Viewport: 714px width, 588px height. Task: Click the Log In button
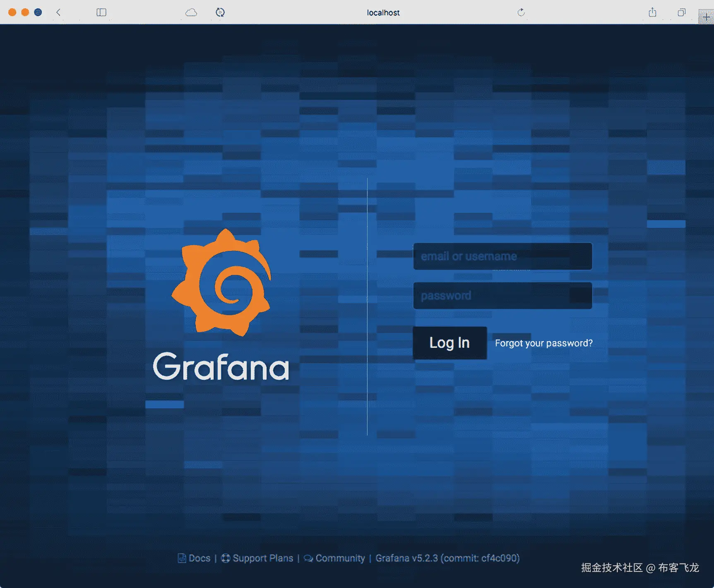450,343
